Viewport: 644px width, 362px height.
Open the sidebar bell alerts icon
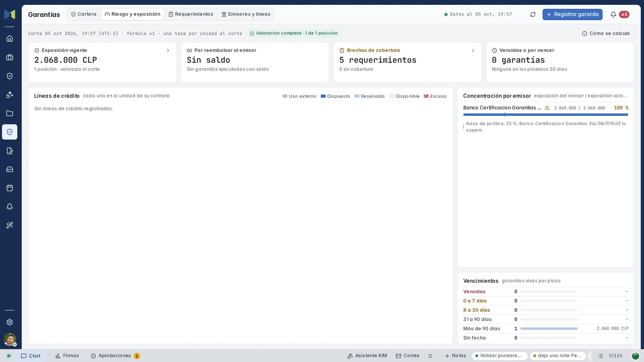(x=10, y=207)
